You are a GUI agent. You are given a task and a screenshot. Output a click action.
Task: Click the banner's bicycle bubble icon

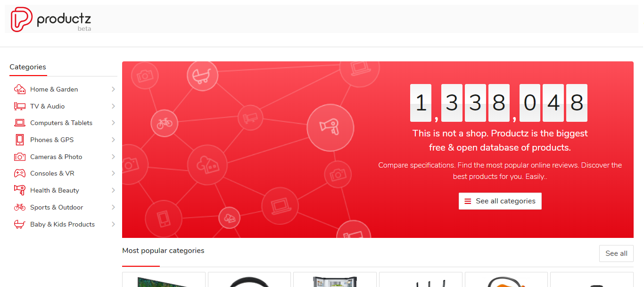pos(165,124)
